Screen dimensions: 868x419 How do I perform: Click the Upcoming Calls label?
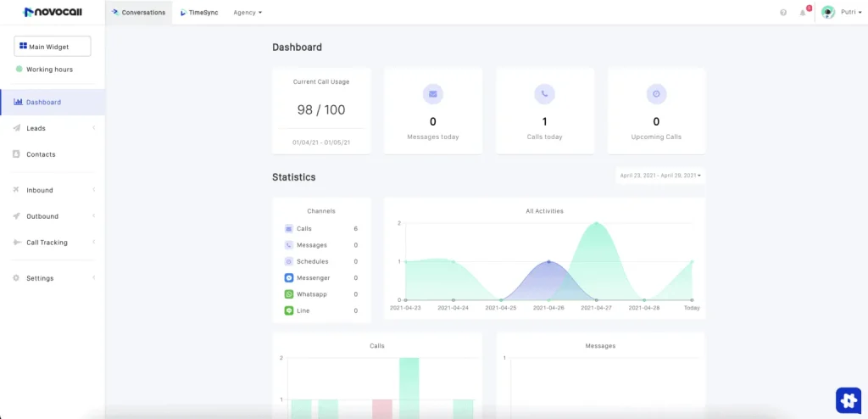(656, 137)
